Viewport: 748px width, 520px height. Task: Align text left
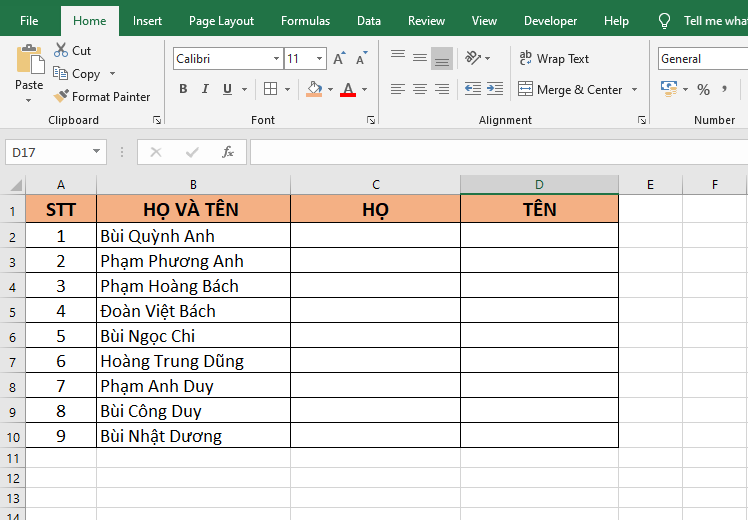click(397, 89)
